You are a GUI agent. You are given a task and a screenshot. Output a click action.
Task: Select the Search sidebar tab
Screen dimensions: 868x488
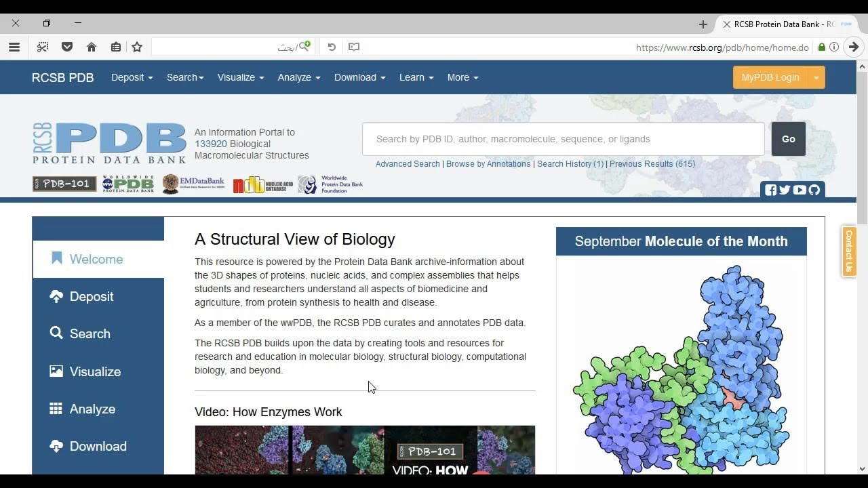coord(98,333)
